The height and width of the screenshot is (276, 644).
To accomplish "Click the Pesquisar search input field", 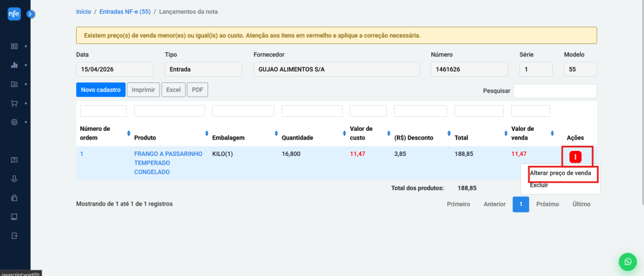I will click(x=555, y=91).
